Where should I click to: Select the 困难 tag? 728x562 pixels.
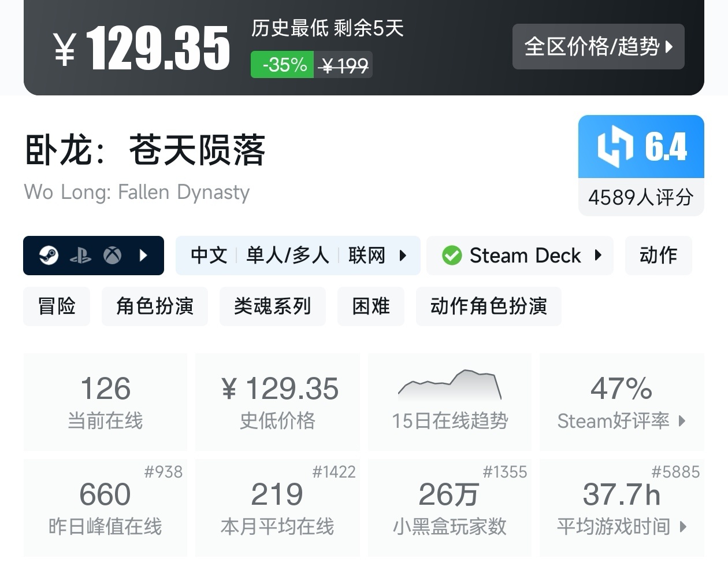tap(371, 306)
